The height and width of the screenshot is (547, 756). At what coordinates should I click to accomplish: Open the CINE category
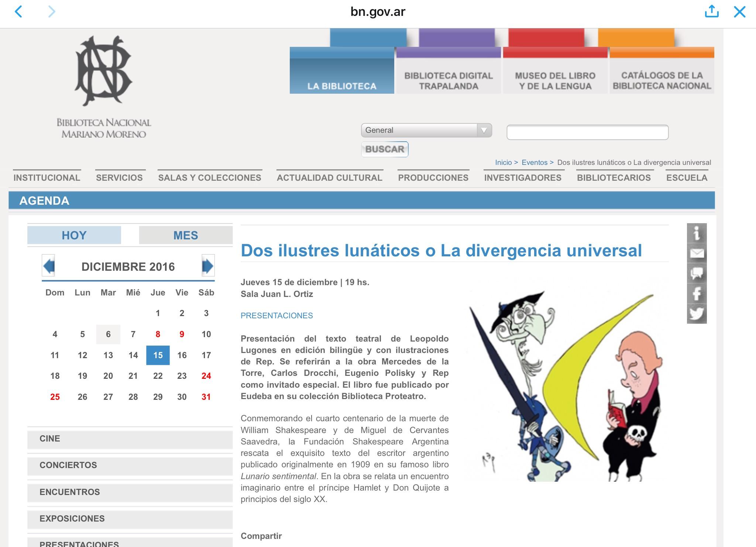tap(130, 439)
